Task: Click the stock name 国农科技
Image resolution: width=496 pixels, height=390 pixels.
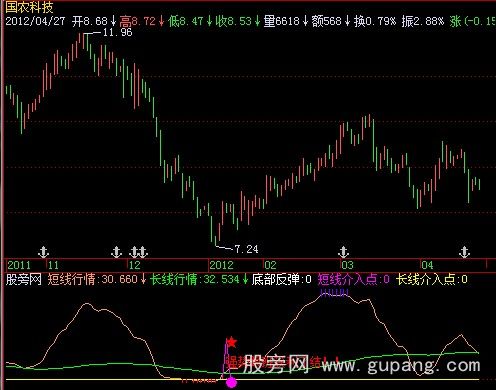Action: (x=30, y=7)
